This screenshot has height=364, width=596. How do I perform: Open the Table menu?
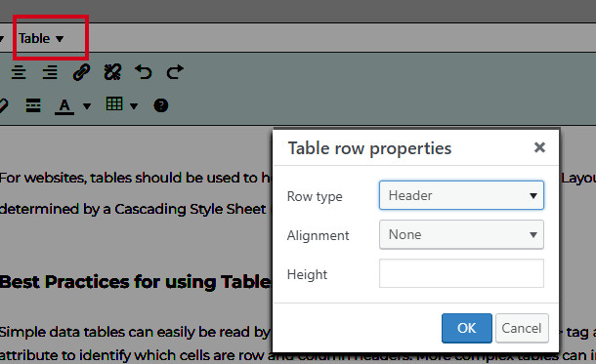tap(41, 38)
